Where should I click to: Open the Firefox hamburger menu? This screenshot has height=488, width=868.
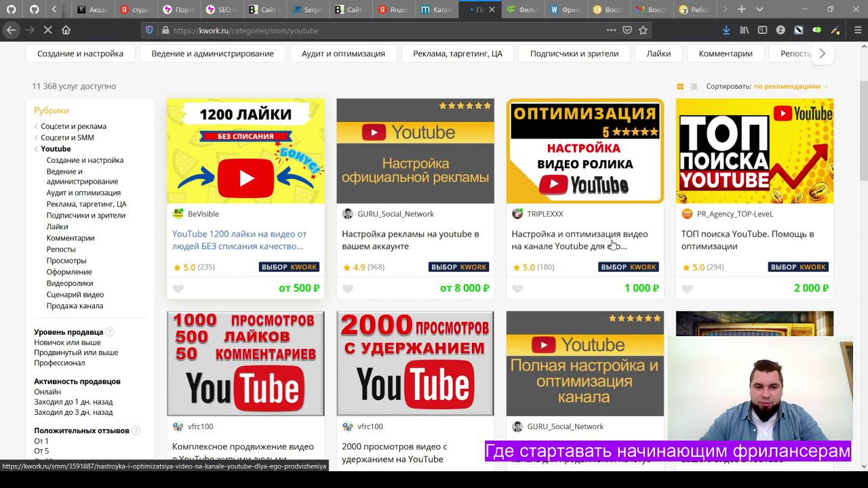click(x=858, y=30)
